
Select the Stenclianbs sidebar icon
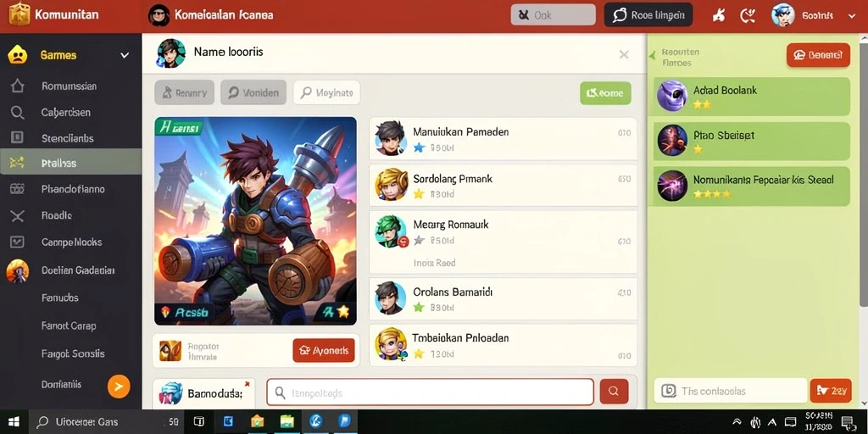[x=18, y=138]
